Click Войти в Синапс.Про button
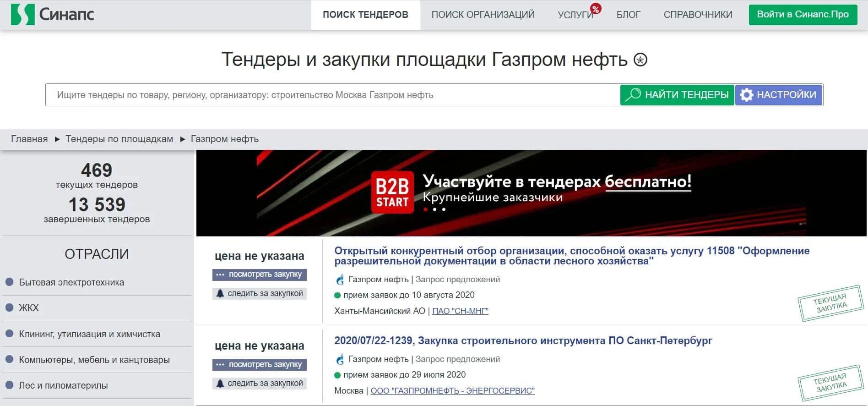 (x=803, y=15)
